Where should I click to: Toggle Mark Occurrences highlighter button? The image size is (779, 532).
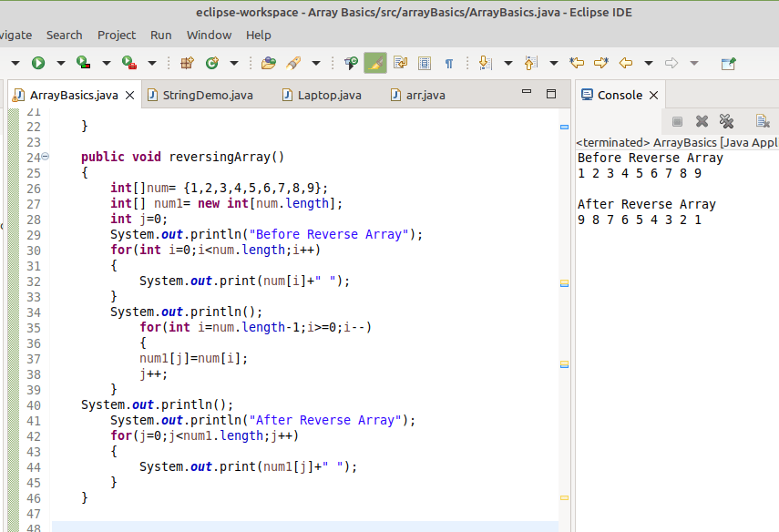[x=375, y=63]
